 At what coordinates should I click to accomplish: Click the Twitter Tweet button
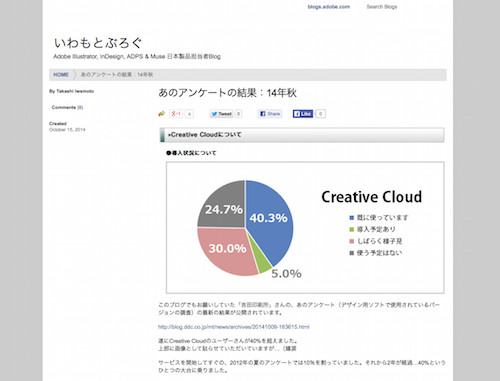pyautogui.click(x=221, y=114)
